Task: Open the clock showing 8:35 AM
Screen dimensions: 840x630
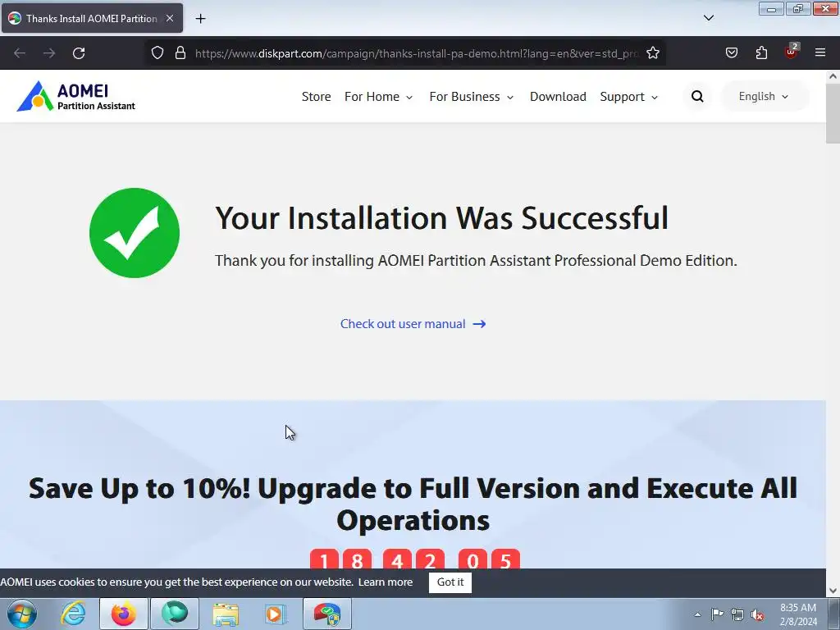Action: [x=798, y=614]
